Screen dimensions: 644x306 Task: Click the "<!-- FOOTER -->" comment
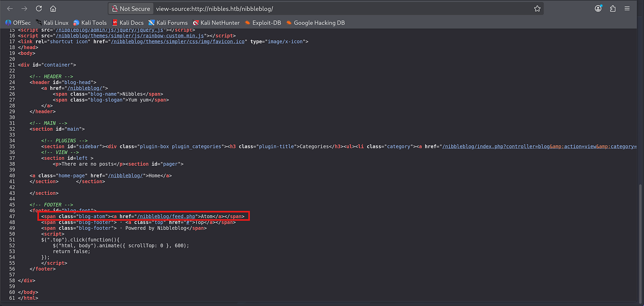(52, 204)
